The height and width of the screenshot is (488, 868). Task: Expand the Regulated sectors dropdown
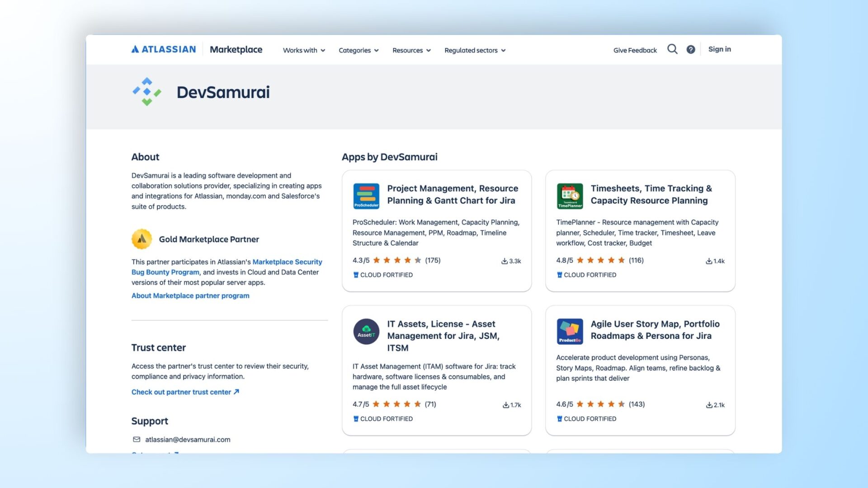(475, 50)
